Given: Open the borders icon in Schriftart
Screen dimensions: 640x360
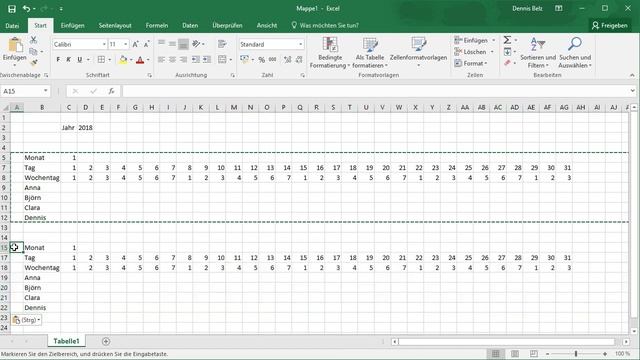Looking at the screenshot, I should coord(101,60).
